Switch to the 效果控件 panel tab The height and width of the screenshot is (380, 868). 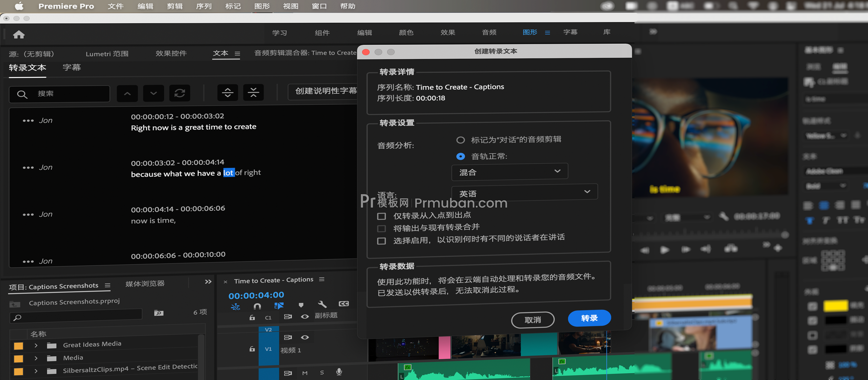(171, 53)
